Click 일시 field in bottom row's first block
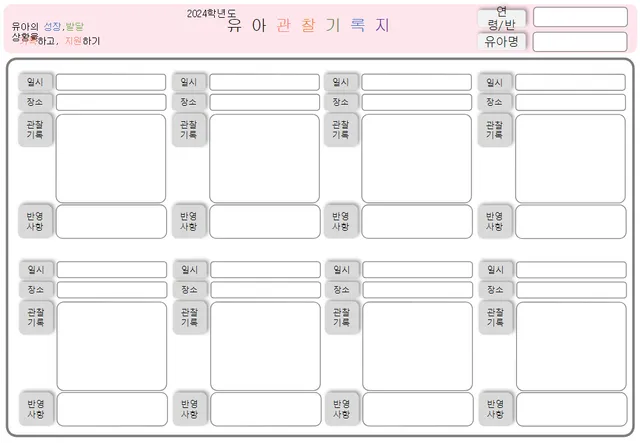This screenshot has width=640, height=443. point(112,269)
